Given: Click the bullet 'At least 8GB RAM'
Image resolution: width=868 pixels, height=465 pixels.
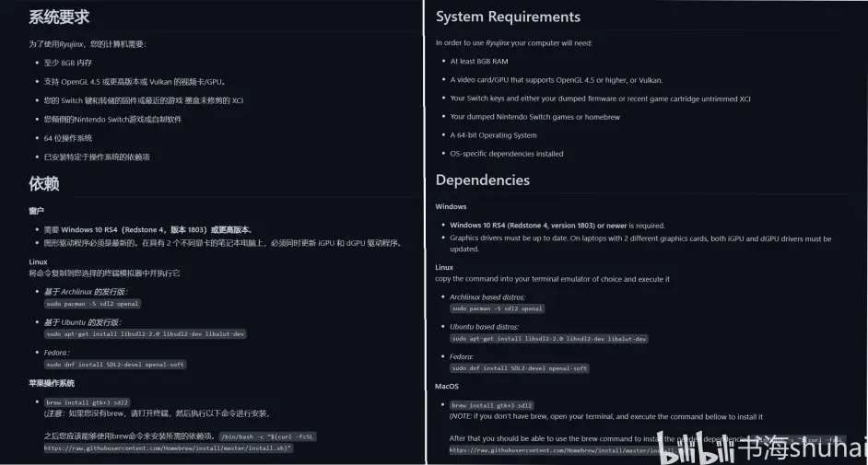Looking at the screenshot, I should click(x=479, y=62).
